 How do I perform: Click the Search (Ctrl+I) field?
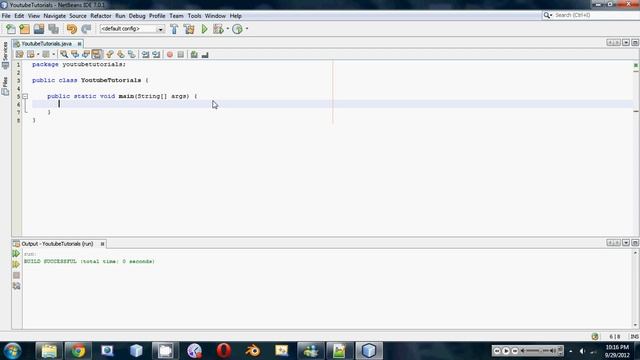pos(591,15)
